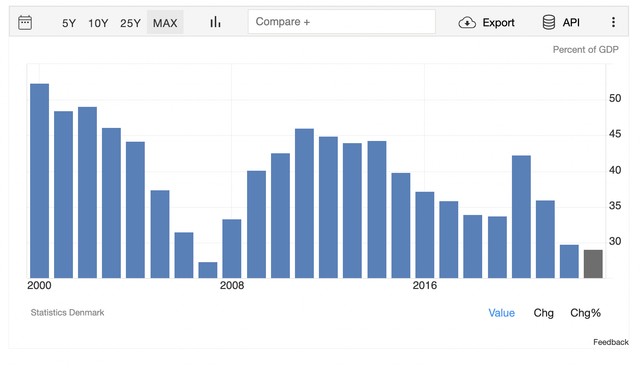
Task: Change chart type via bar chart icon
Action: coord(215,22)
